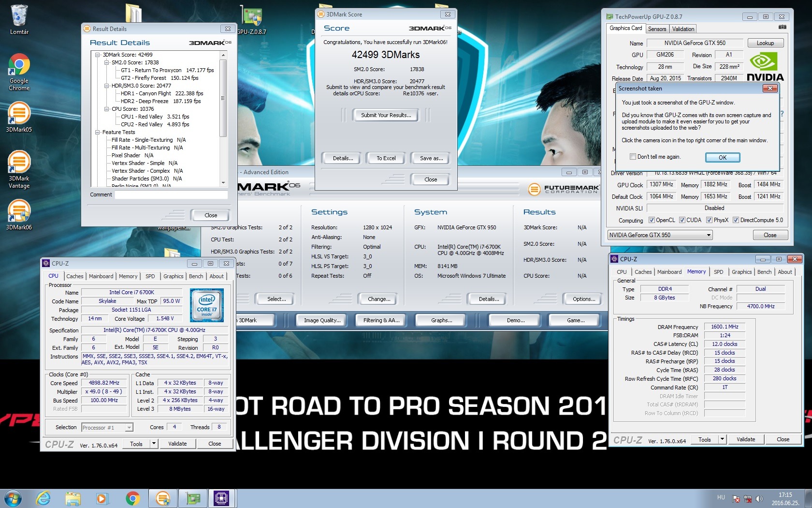Click Options button under Results
This screenshot has height=508, width=812.
(x=583, y=299)
